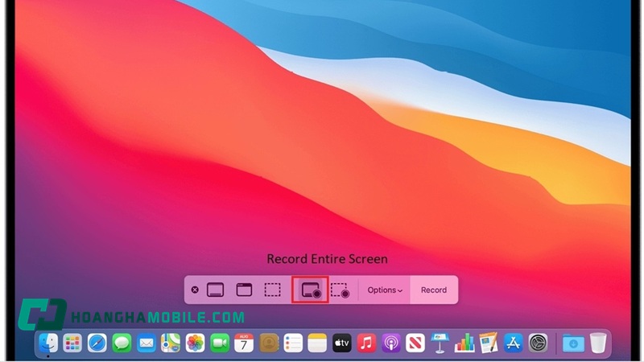Open System Preferences from the Dock
The image size is (644, 362).
538,343
